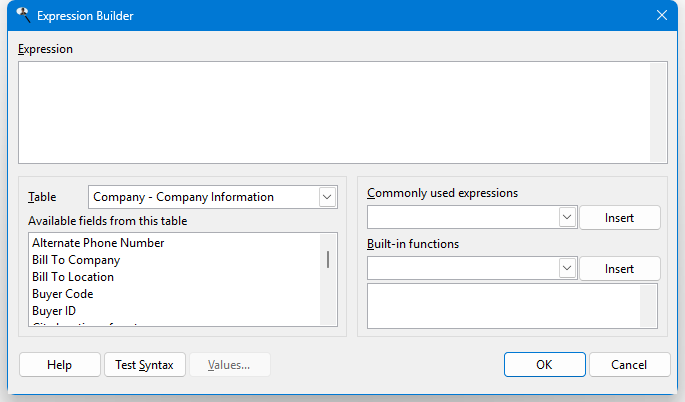This screenshot has width=685, height=402.
Task: Expand the Commonly used expressions dropdown
Action: point(566,217)
